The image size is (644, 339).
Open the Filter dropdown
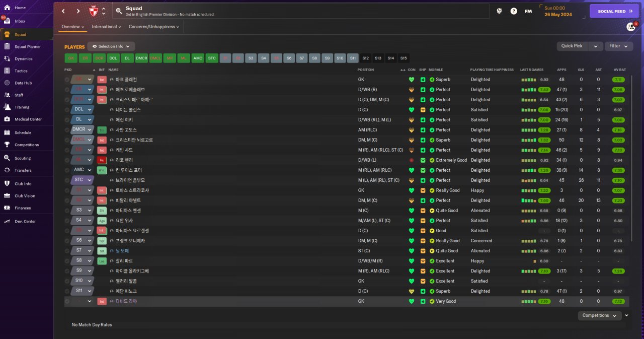click(x=619, y=46)
